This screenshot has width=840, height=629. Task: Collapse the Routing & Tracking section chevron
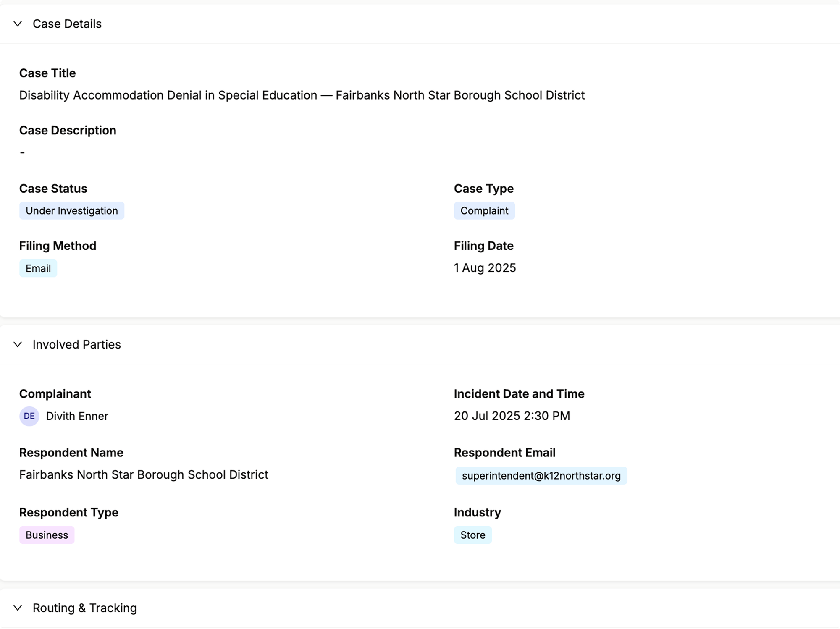18,608
